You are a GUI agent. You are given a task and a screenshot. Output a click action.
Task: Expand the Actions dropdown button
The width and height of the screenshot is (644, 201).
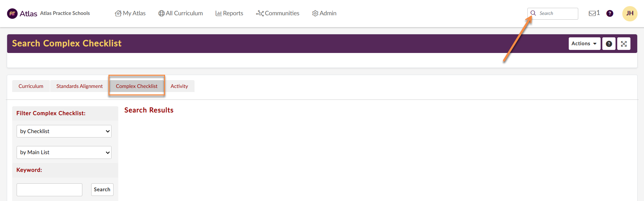click(584, 44)
